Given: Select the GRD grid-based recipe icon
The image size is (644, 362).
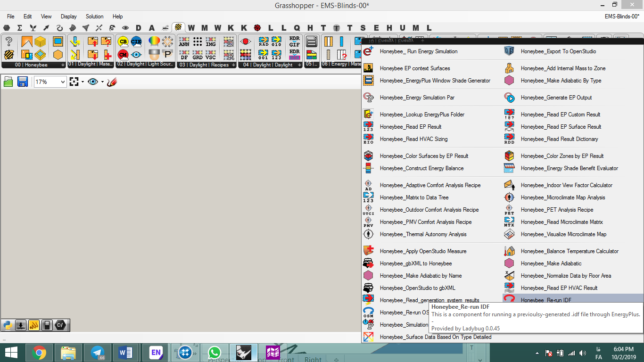Looking at the screenshot, I should [198, 55].
